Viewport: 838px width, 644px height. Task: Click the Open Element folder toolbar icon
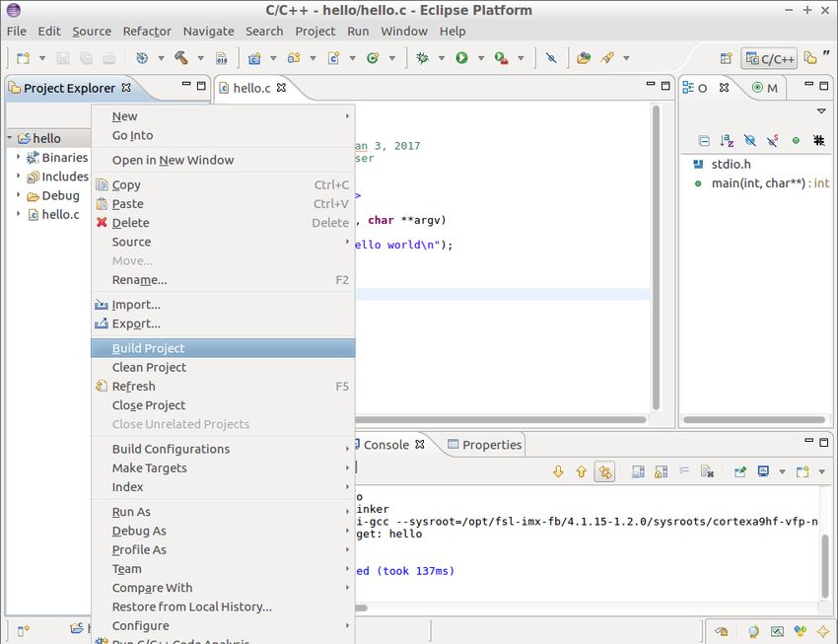coord(584,58)
